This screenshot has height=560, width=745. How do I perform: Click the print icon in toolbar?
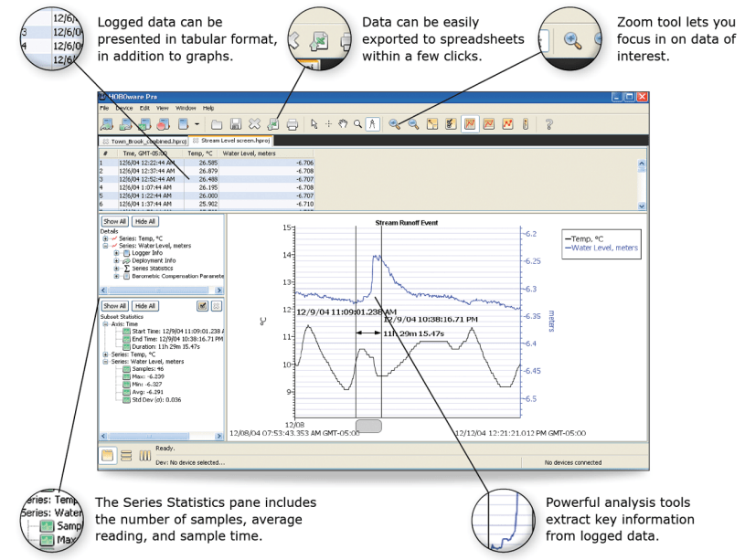click(293, 123)
